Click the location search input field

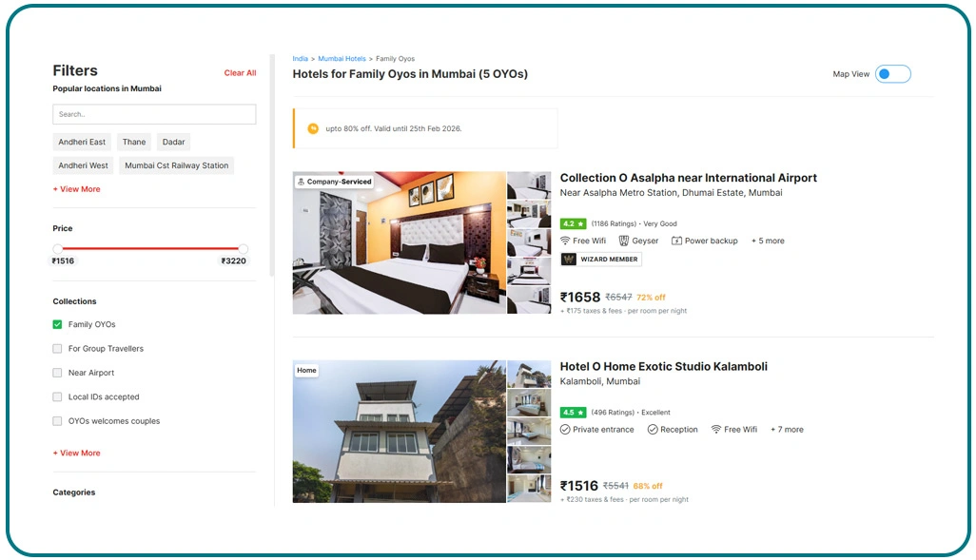tap(154, 113)
